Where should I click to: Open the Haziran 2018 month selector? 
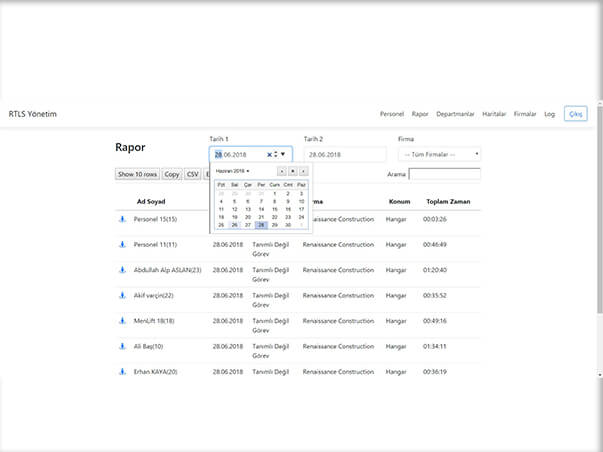(x=232, y=171)
